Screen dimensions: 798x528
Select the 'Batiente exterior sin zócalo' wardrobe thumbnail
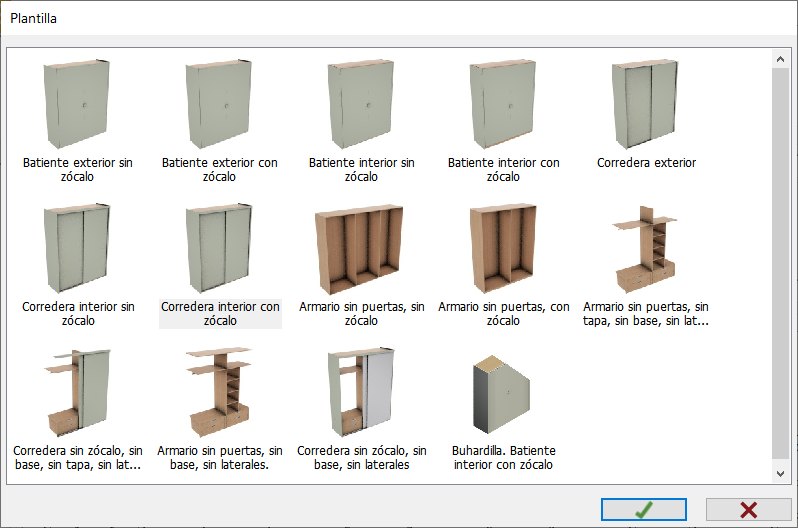(77, 104)
